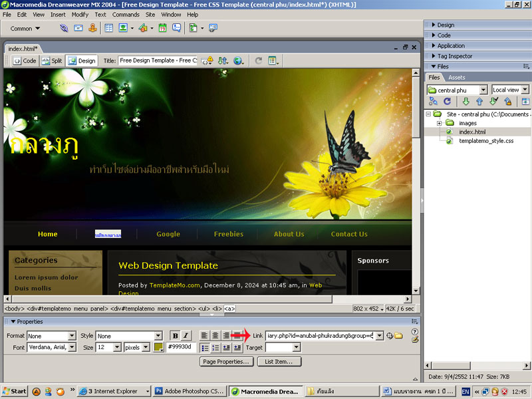The height and width of the screenshot is (399, 532).
Task: Click Refresh in the Files panel
Action: click(448, 102)
